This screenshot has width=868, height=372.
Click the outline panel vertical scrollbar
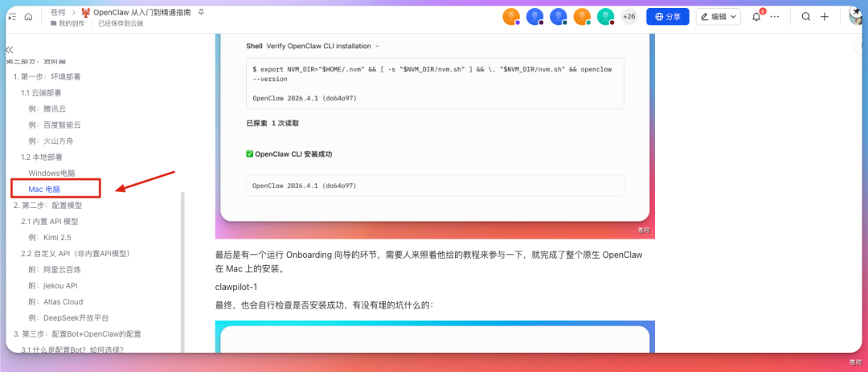[x=182, y=272]
